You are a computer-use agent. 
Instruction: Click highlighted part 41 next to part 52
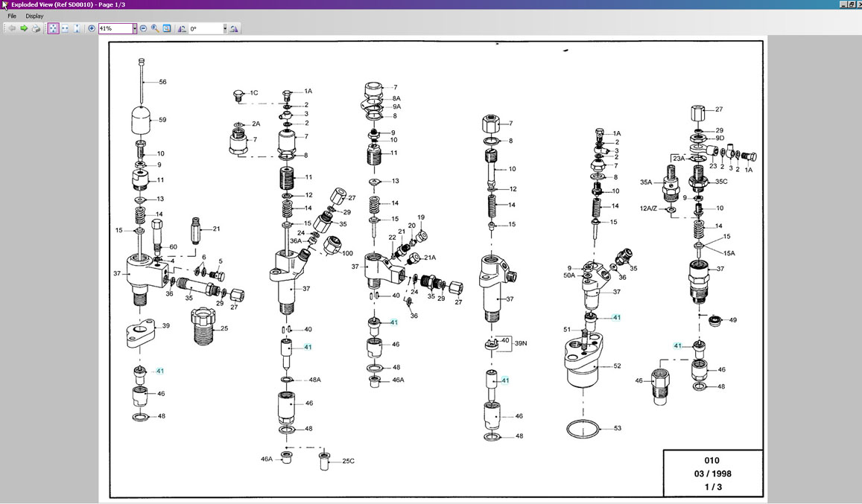click(x=616, y=317)
